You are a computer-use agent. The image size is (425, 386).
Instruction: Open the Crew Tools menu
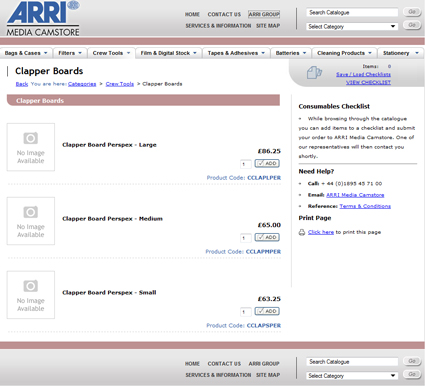(111, 53)
